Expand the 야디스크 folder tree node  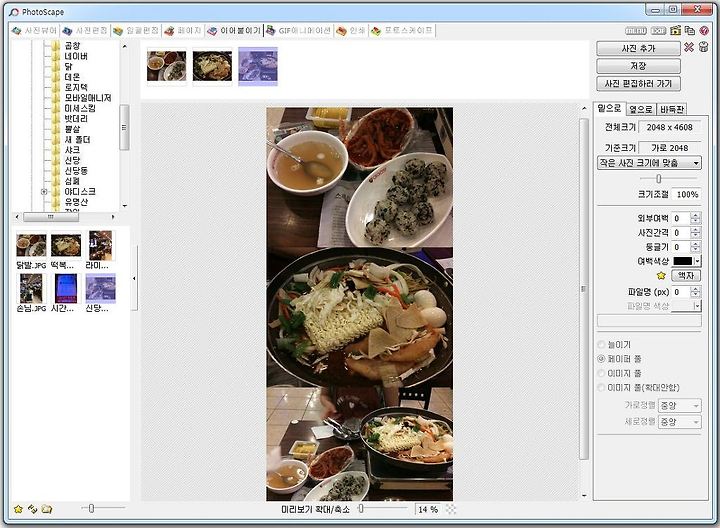44,191
